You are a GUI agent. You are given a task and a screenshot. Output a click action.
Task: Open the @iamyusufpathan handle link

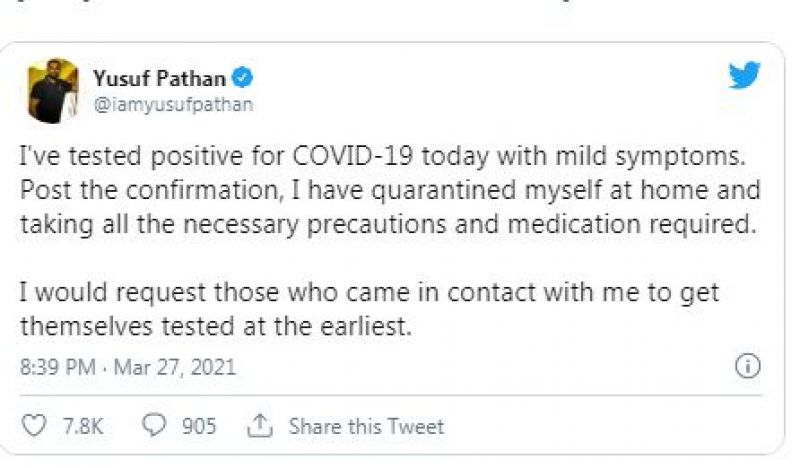click(x=172, y=104)
